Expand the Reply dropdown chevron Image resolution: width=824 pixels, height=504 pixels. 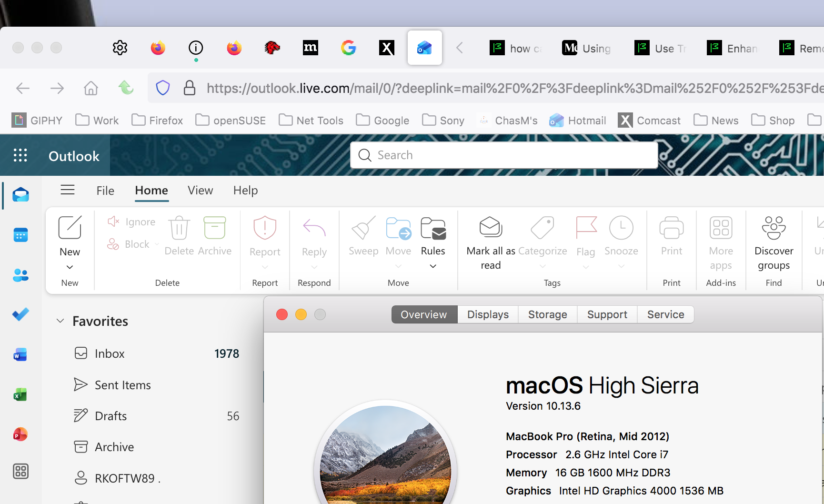click(314, 267)
